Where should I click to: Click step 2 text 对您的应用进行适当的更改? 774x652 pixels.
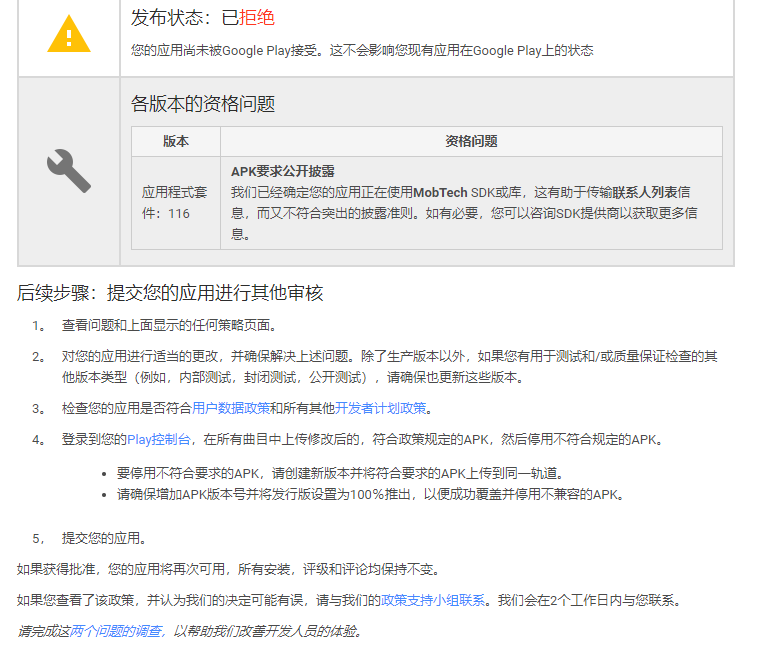click(389, 367)
